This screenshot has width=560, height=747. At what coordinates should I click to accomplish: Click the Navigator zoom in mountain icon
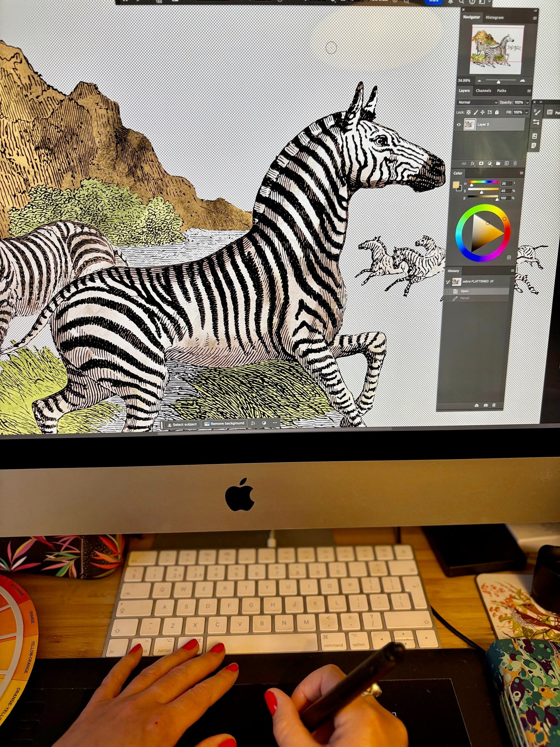coord(522,80)
